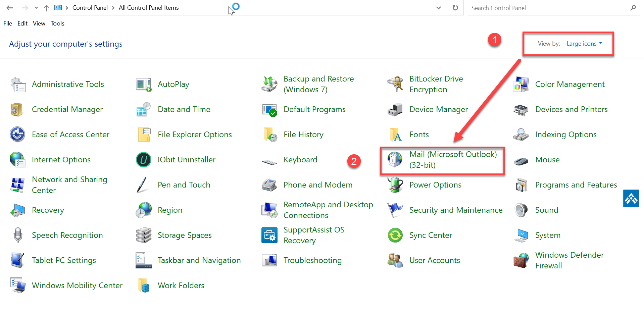Open the Speech Recognition link
The width and height of the screenshot is (644, 311).
(x=67, y=235)
